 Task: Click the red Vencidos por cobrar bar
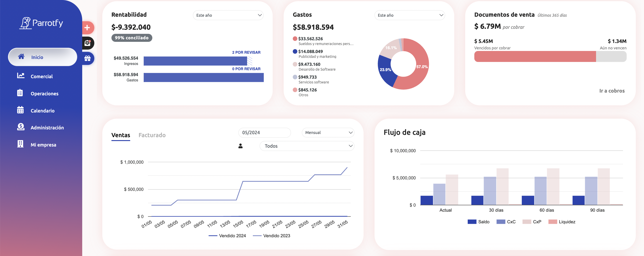[x=535, y=56]
